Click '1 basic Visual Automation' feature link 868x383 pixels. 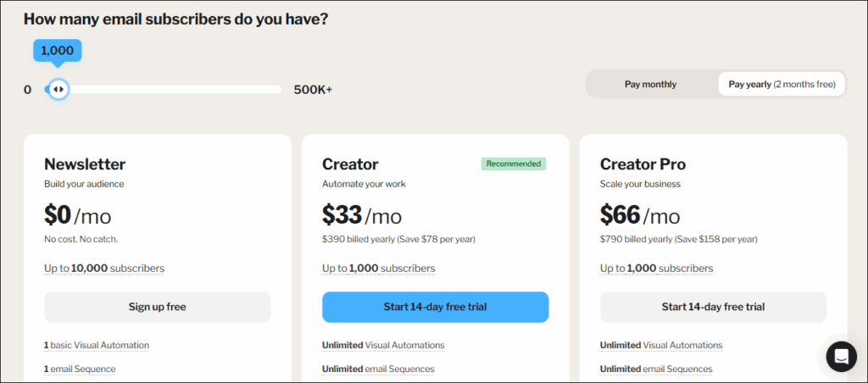pyautogui.click(x=97, y=345)
